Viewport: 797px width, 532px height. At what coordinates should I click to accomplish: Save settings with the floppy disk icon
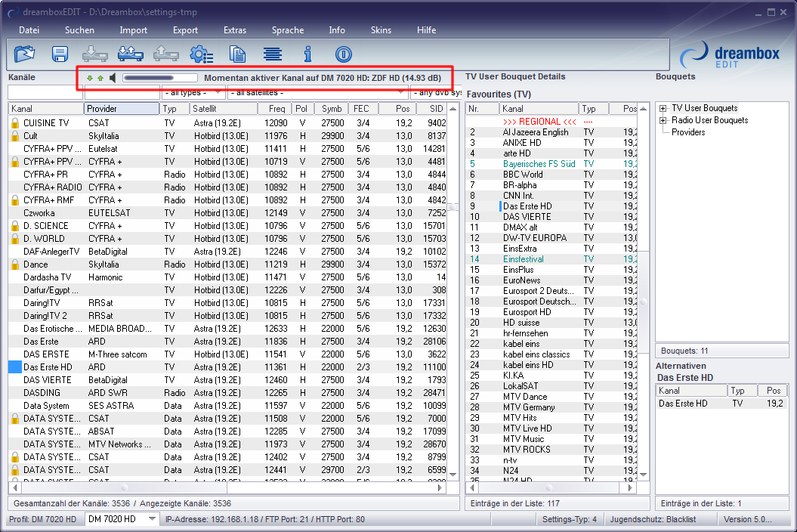coord(60,54)
